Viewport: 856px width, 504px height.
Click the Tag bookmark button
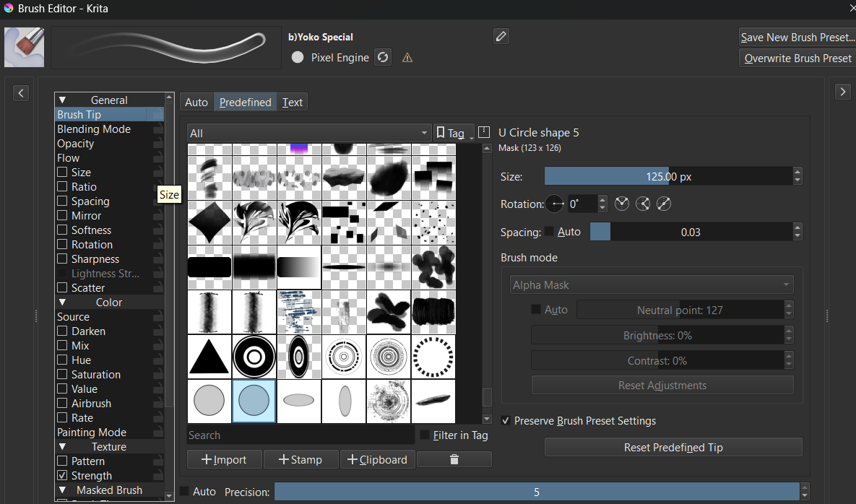tap(452, 133)
